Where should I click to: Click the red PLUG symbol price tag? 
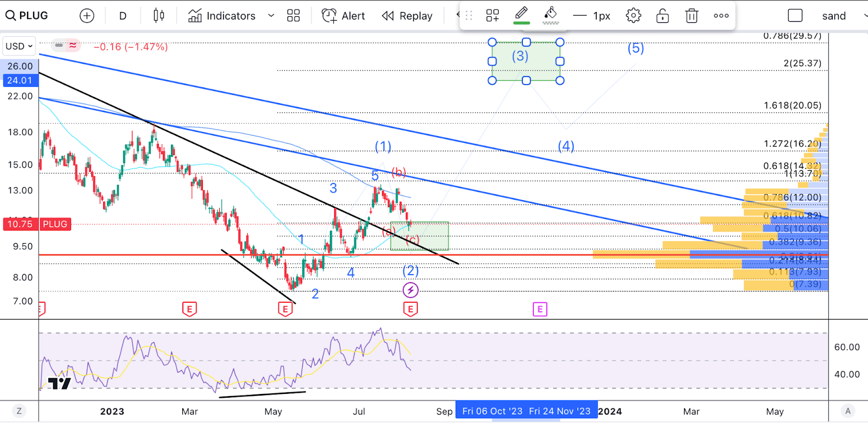tap(55, 224)
